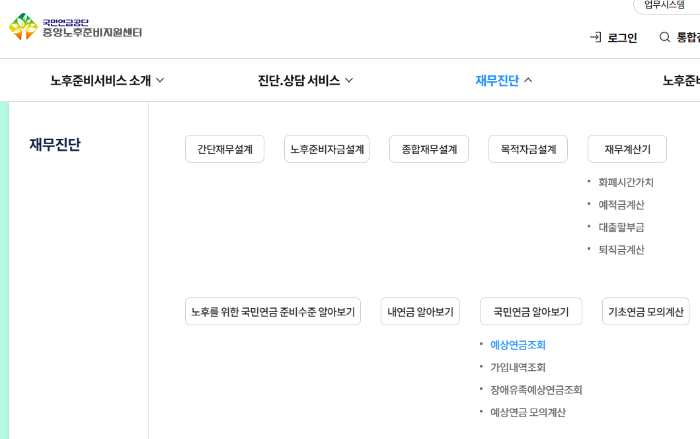
Task: Click the up chevron beside 재무진단
Action: [x=528, y=80]
